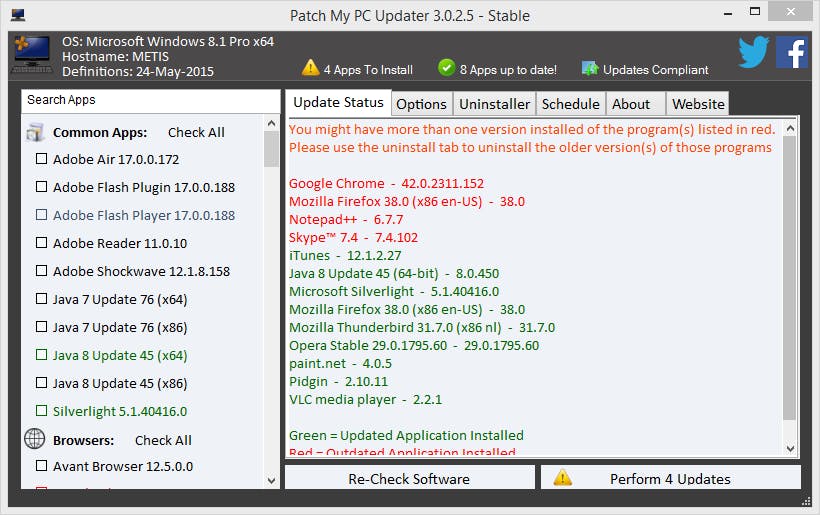This screenshot has width=820, height=515.
Task: Click Re-Check Software button
Action: click(x=409, y=478)
